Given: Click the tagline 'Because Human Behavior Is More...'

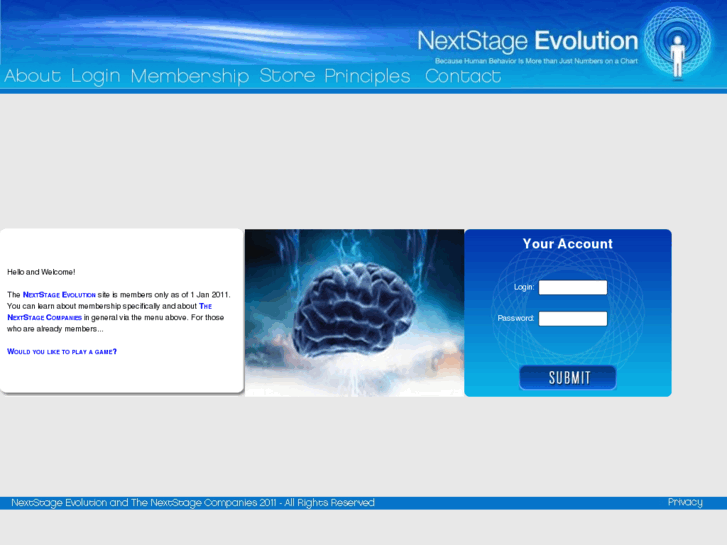Looking at the screenshot, I should tap(536, 61).
